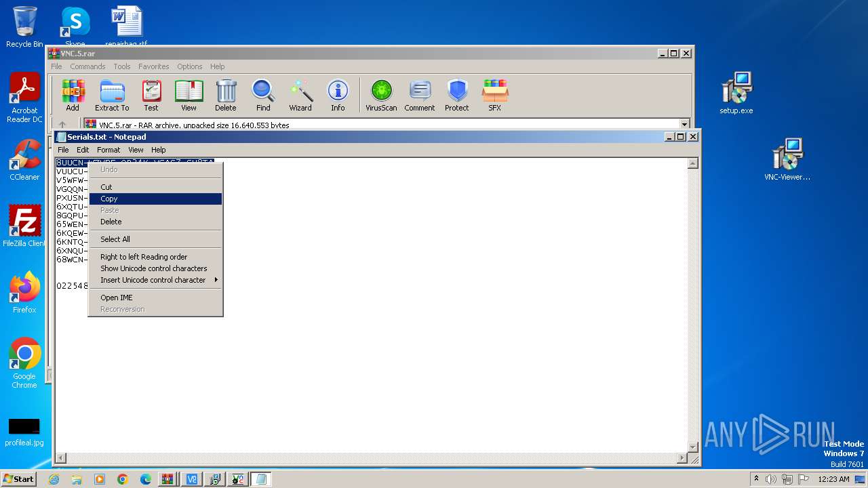Create SFX archive via toolbar icon
Screen dimensions: 868x488
click(495, 96)
